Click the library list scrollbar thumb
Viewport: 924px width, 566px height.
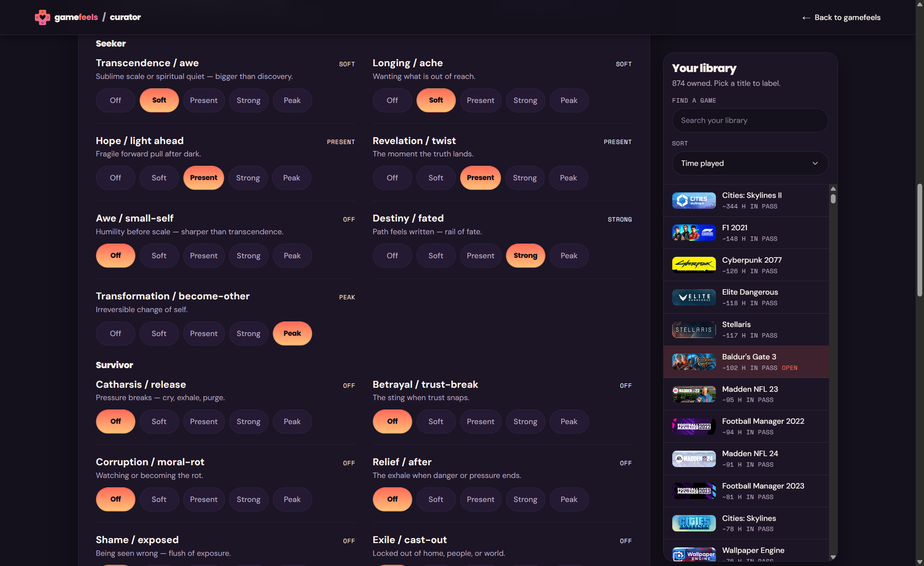tap(833, 199)
